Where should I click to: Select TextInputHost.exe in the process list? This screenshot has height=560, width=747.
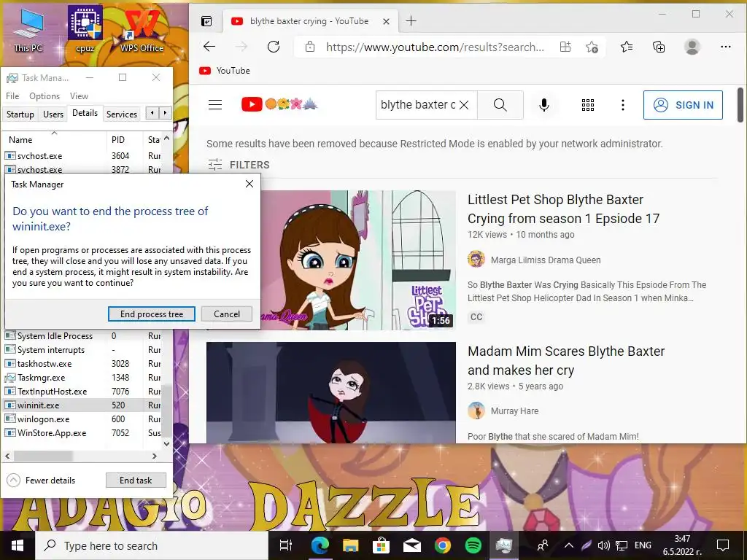[x=82, y=391]
